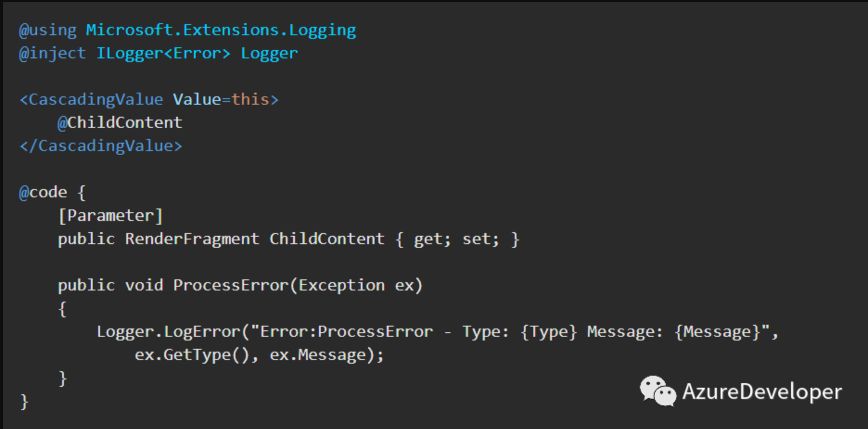The image size is (868, 429).
Task: Click the AzureDeveloper watermark text
Action: pos(762,392)
